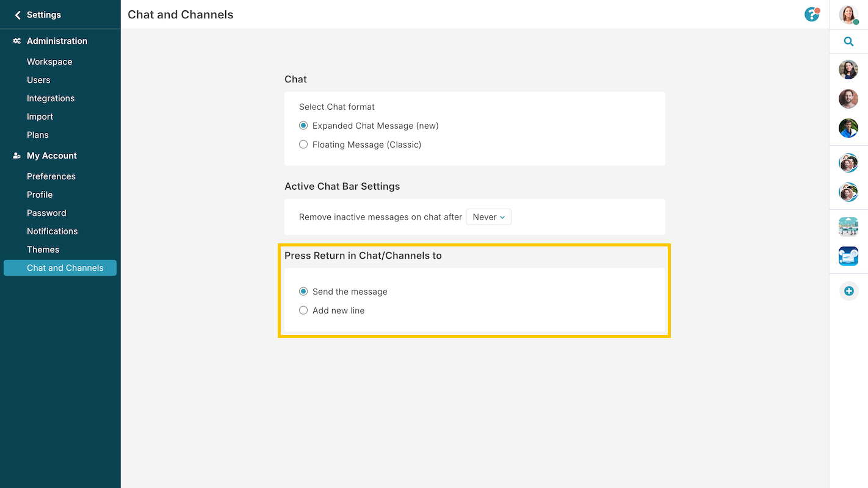Open the help question mark icon
This screenshot has width=868, height=488.
tap(812, 14)
